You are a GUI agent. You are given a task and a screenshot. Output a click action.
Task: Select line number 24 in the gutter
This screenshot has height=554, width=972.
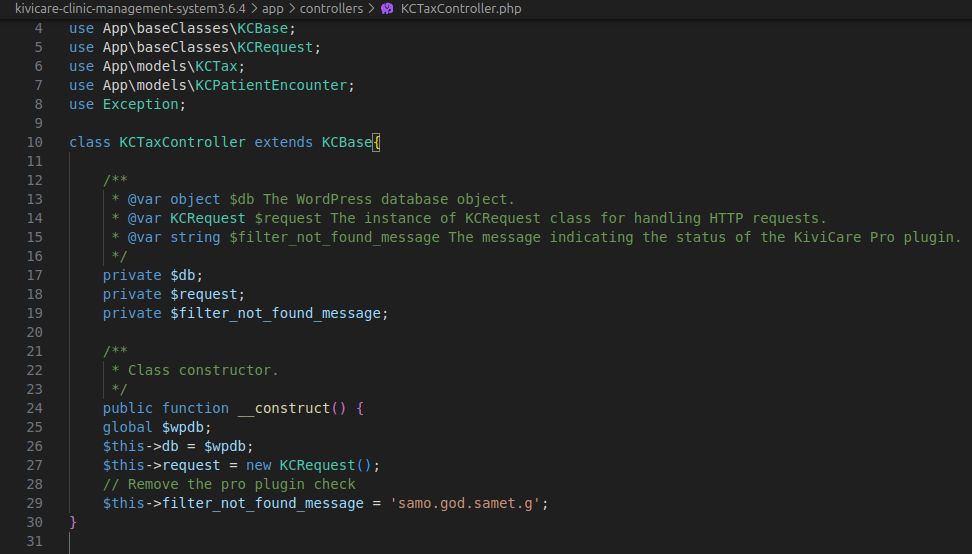click(x=35, y=408)
